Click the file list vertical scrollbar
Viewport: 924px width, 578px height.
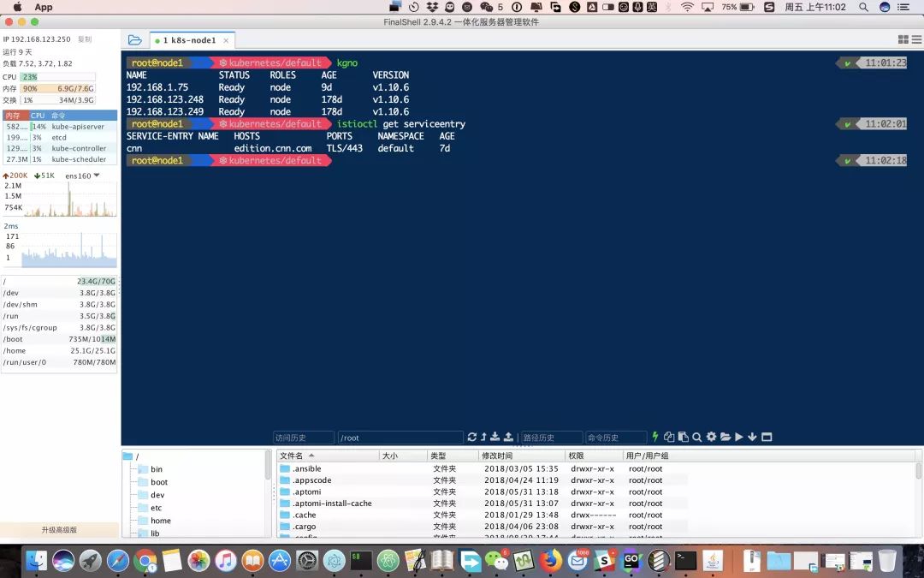click(x=918, y=471)
